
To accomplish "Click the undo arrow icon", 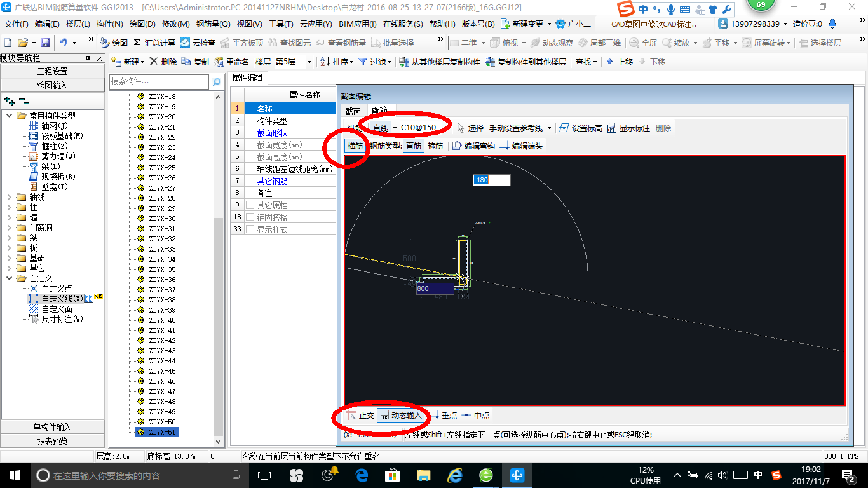I will (x=64, y=43).
